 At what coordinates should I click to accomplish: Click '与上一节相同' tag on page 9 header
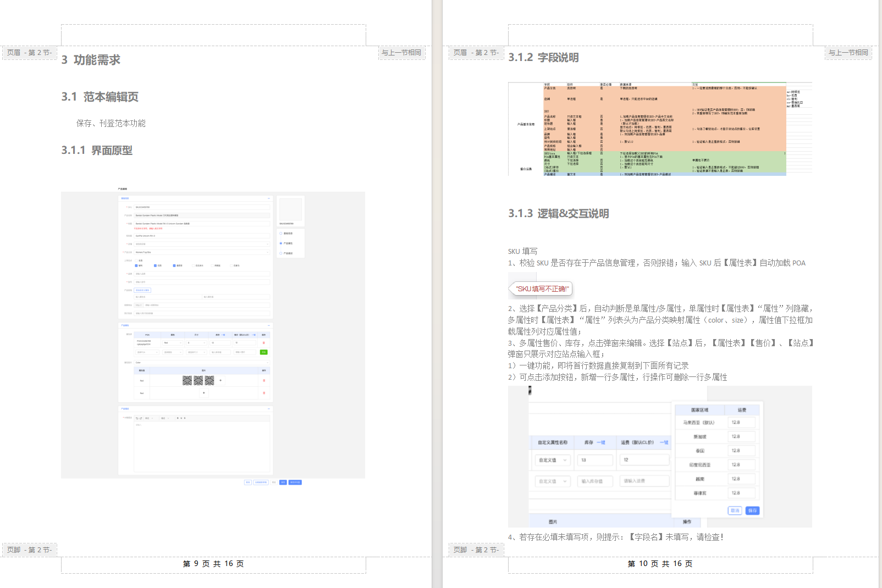pos(401,53)
